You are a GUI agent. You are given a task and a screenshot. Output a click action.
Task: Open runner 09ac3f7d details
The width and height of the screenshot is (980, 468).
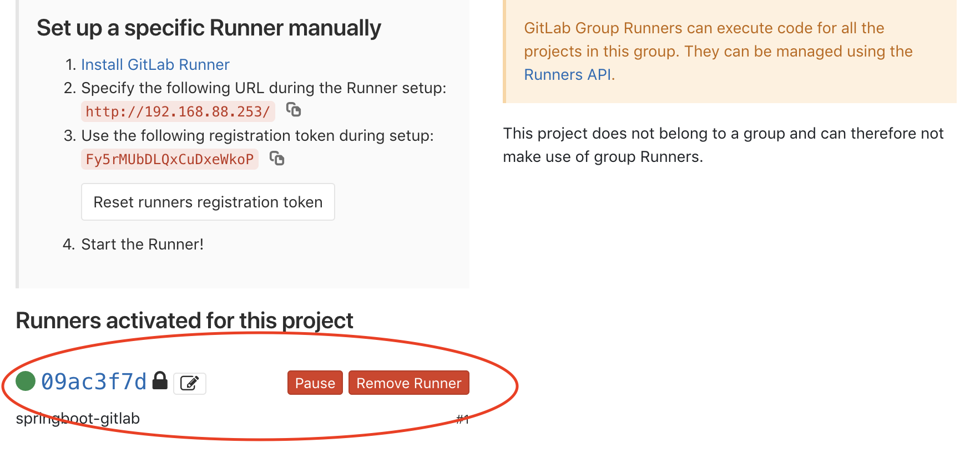[94, 381]
